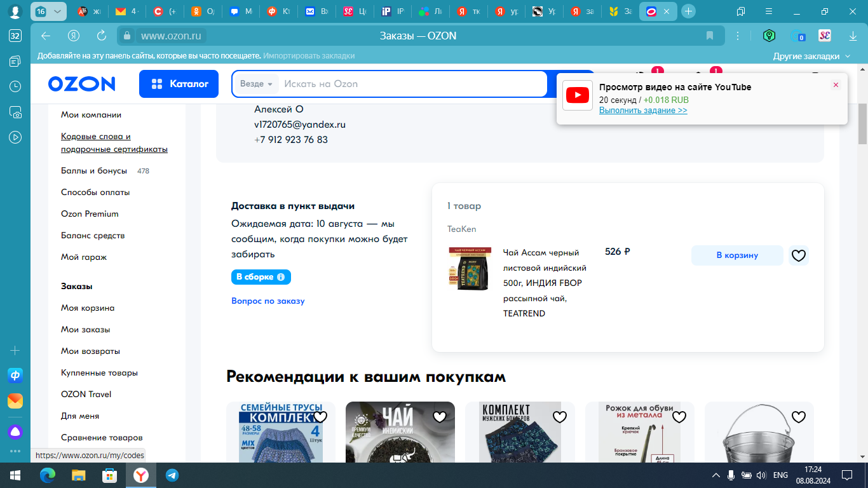The width and height of the screenshot is (868, 488).
Task: Bookmark the page with the address bar icon
Action: pyautogui.click(x=710, y=36)
